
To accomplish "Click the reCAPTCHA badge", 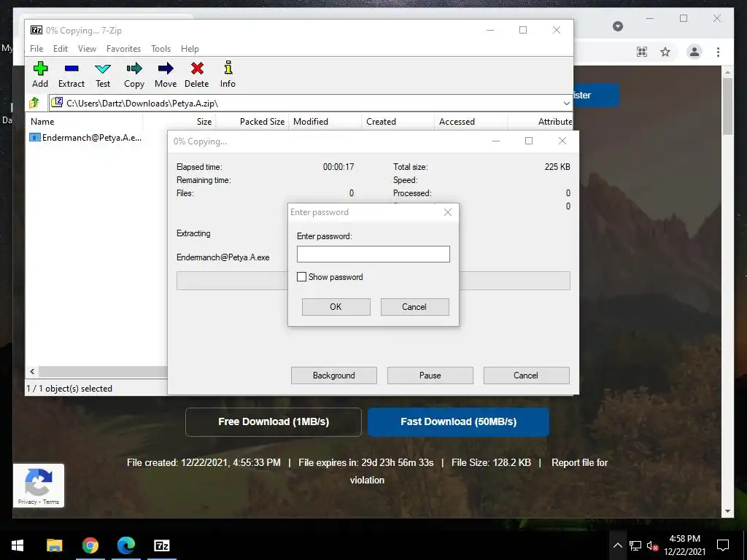I will pyautogui.click(x=38, y=485).
